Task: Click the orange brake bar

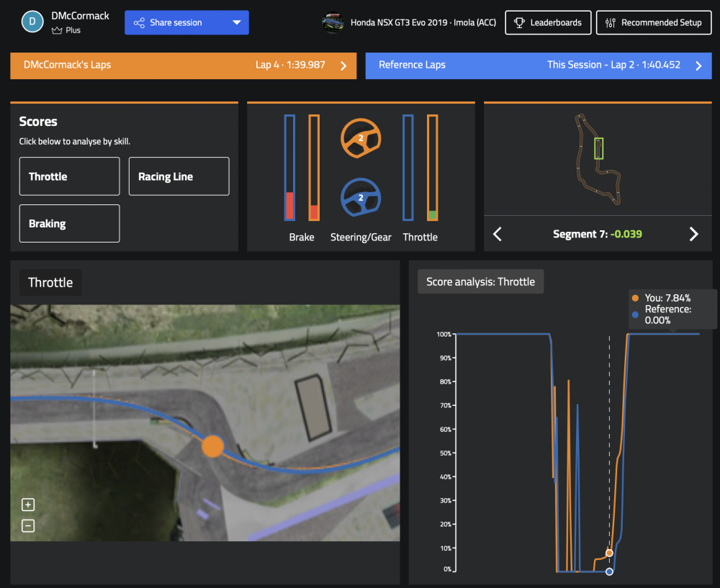Action: tap(314, 168)
